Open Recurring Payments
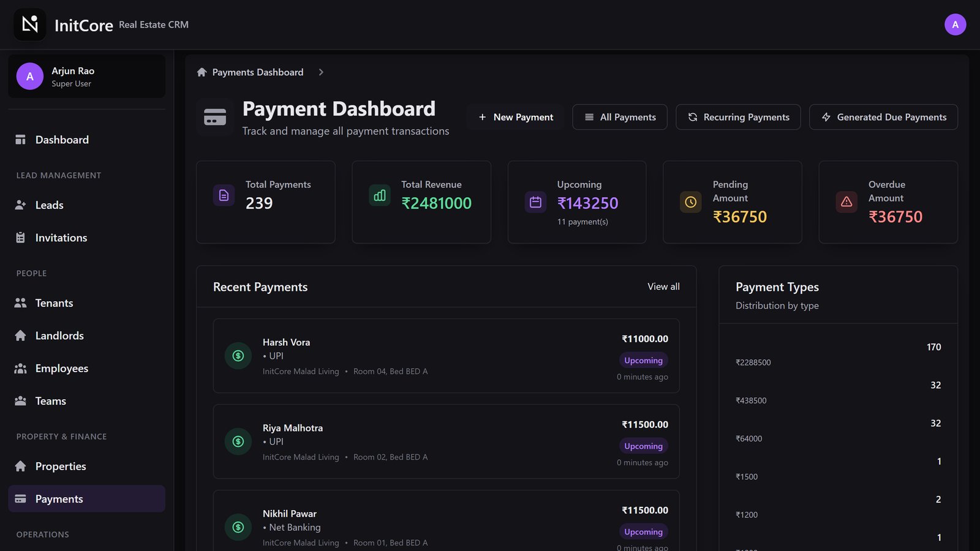The width and height of the screenshot is (980, 551). [738, 117]
